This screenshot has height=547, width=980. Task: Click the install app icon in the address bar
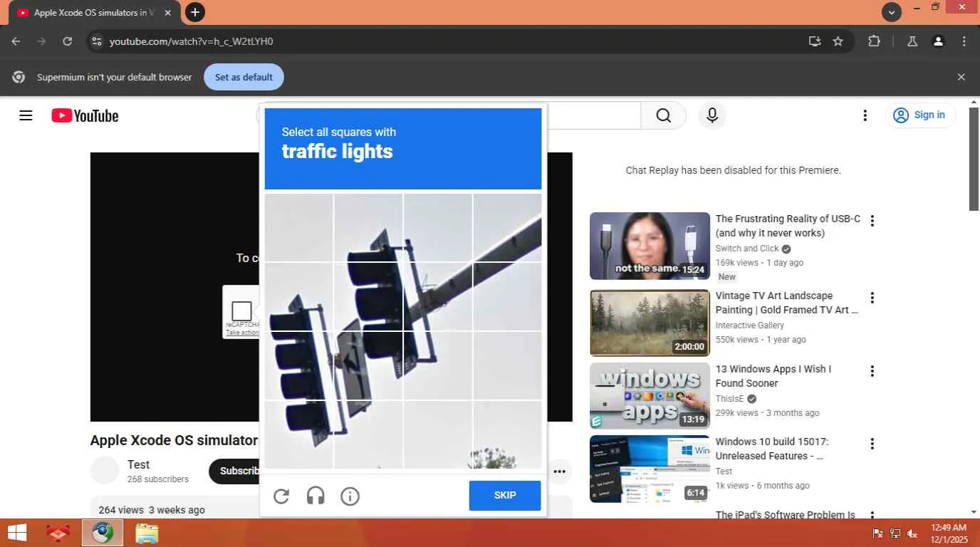[x=815, y=41]
